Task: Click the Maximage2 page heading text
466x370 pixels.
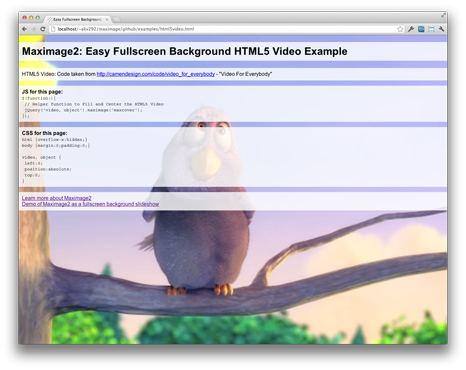Action: pos(185,51)
